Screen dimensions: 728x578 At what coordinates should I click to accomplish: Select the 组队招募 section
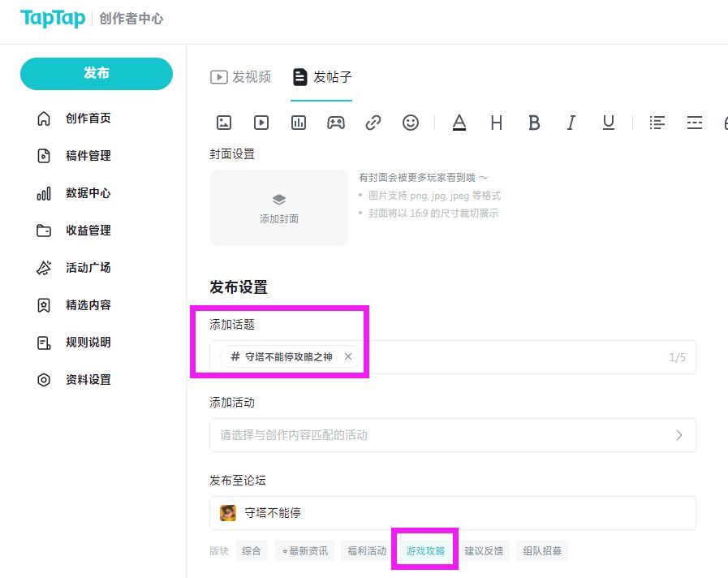pos(542,551)
